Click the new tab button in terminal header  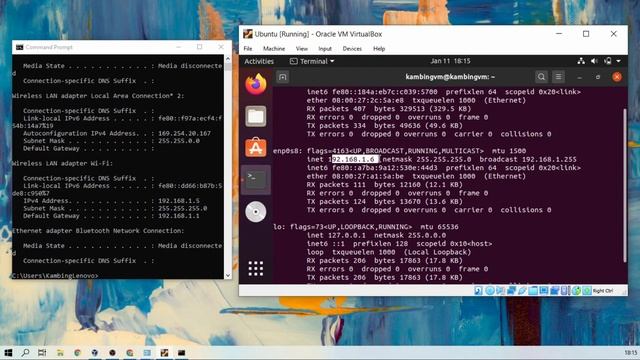pos(282,77)
